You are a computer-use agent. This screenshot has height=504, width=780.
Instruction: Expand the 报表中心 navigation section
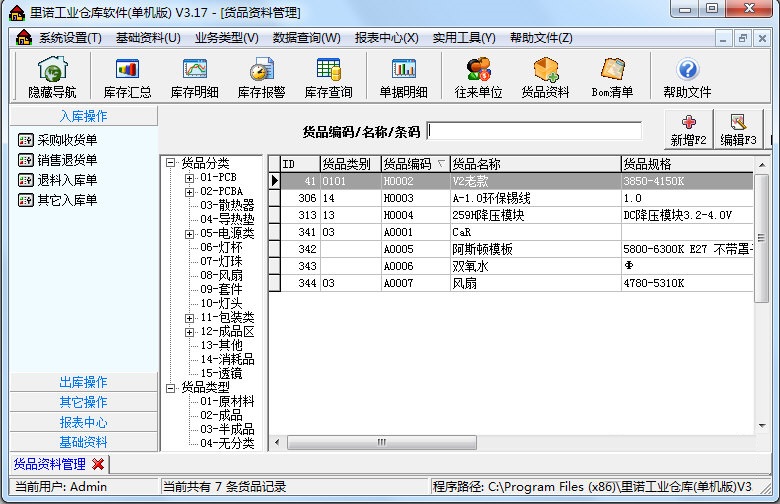pyautogui.click(x=84, y=422)
